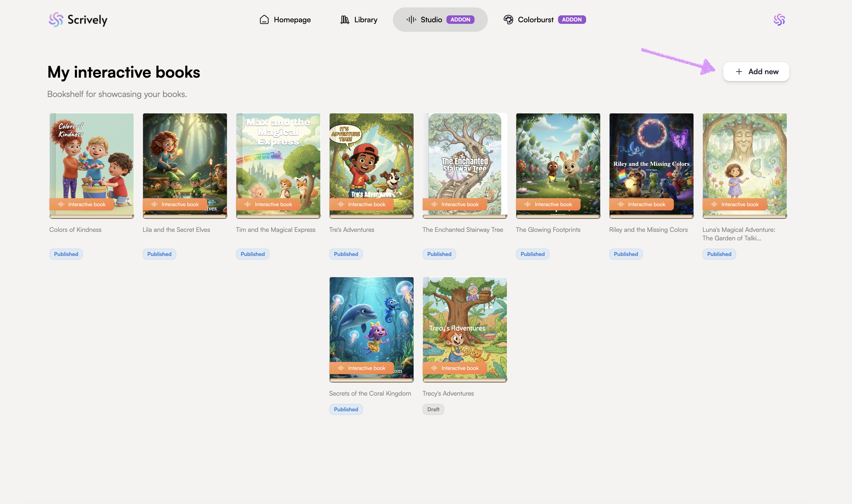The width and height of the screenshot is (852, 504).
Task: Open the Colors of Kindness title link
Action: [75, 229]
